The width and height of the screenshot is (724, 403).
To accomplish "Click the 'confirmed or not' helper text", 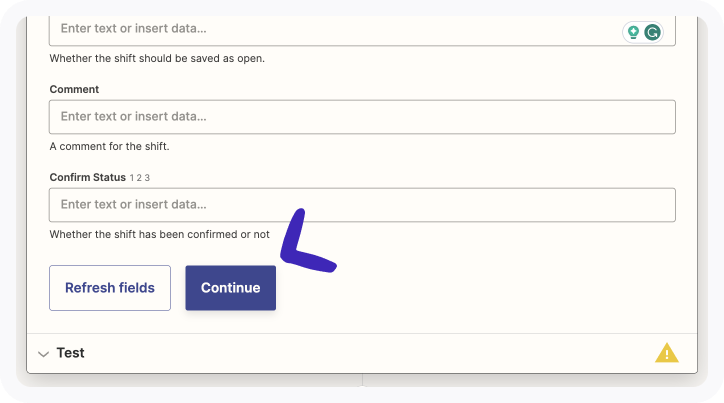I will (159, 234).
